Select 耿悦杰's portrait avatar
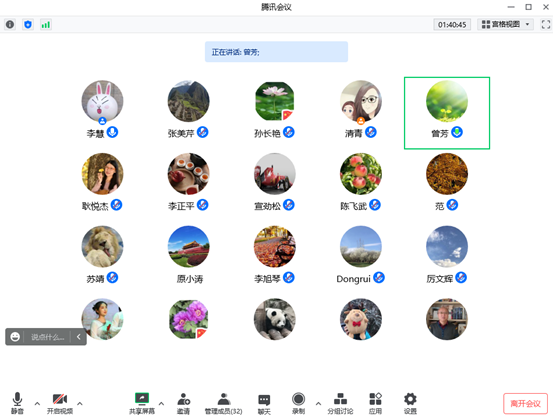553x417 pixels. [x=102, y=174]
